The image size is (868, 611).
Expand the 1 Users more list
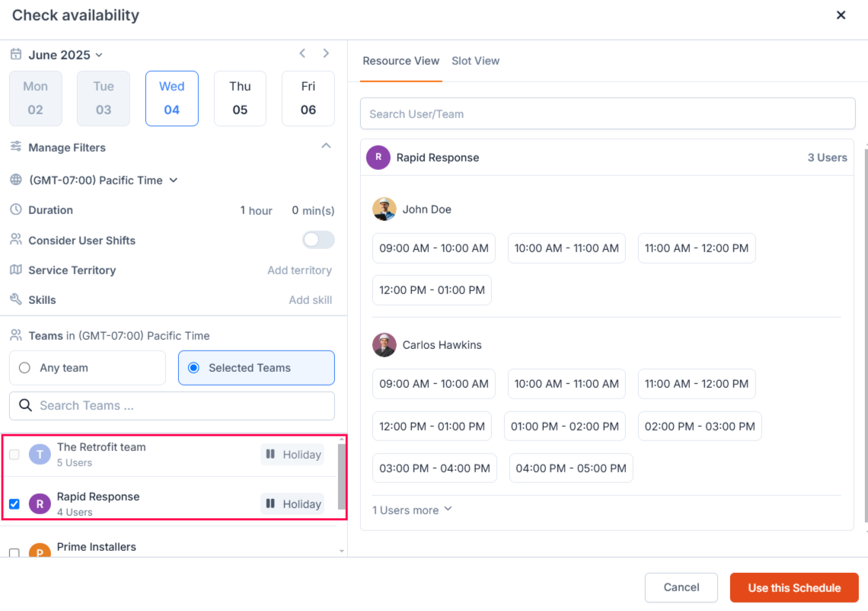click(x=412, y=510)
